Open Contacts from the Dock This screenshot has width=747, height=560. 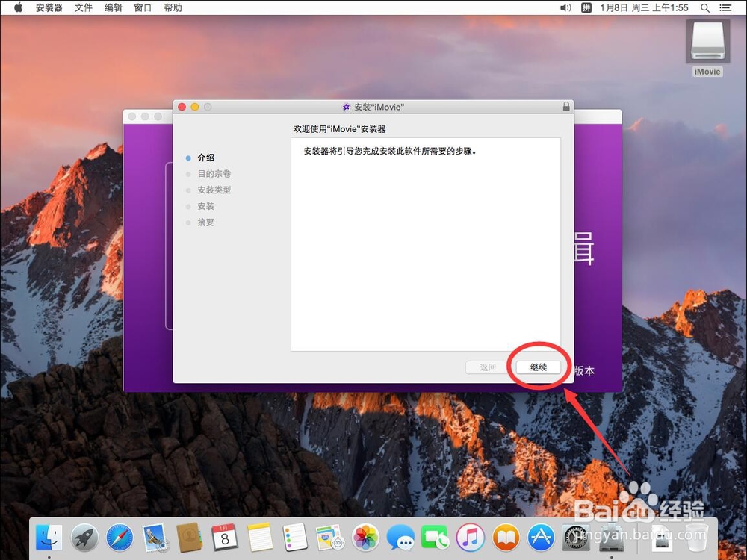[x=190, y=538]
